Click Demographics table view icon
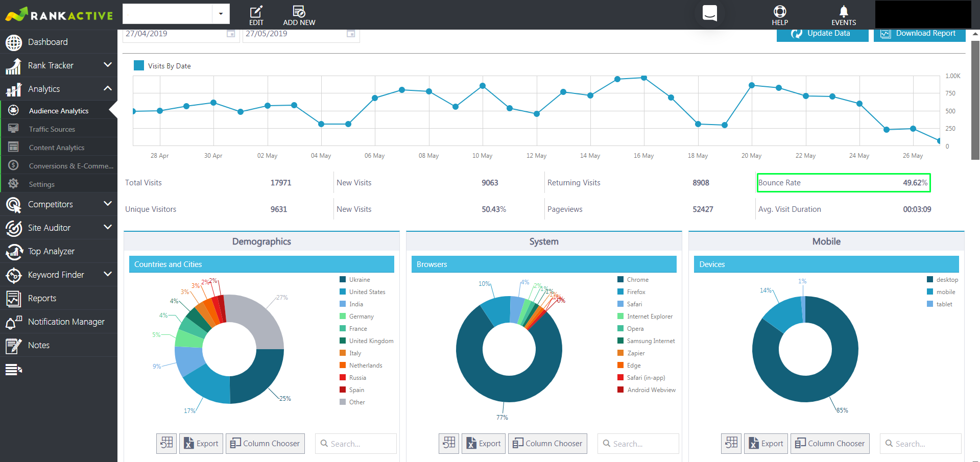The width and height of the screenshot is (980, 462). point(166,443)
